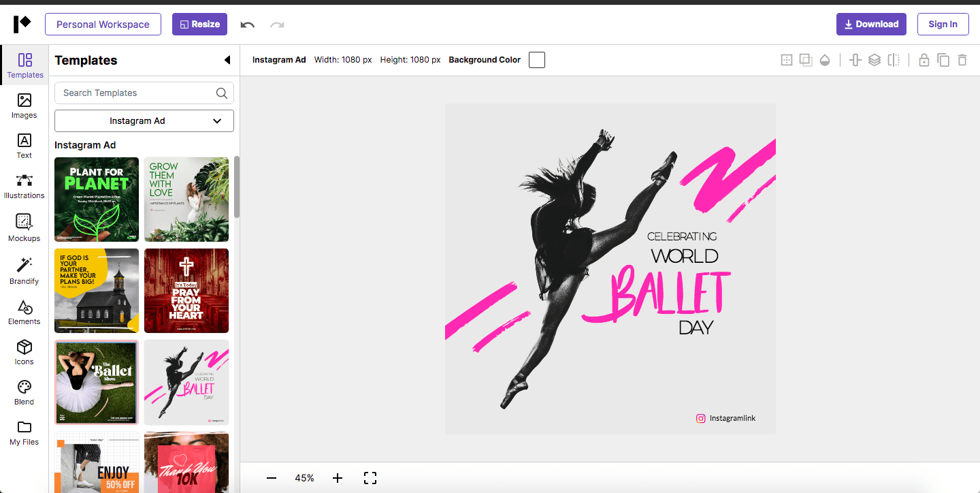
Task: Open the Brandify tool
Action: click(x=24, y=270)
